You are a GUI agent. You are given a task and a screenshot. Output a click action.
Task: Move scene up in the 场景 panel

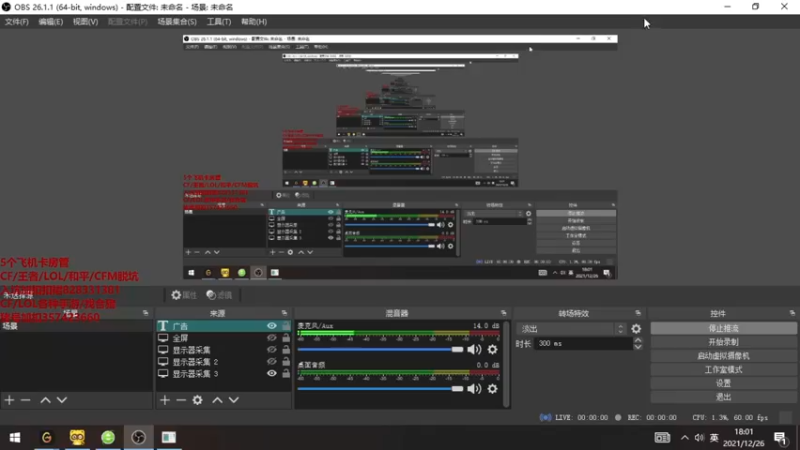(45, 400)
